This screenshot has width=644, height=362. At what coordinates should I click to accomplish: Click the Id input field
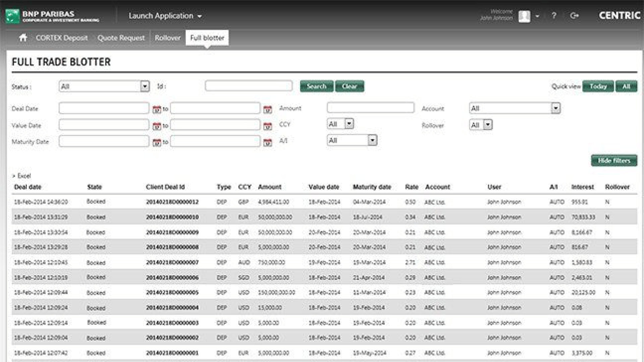coord(249,86)
